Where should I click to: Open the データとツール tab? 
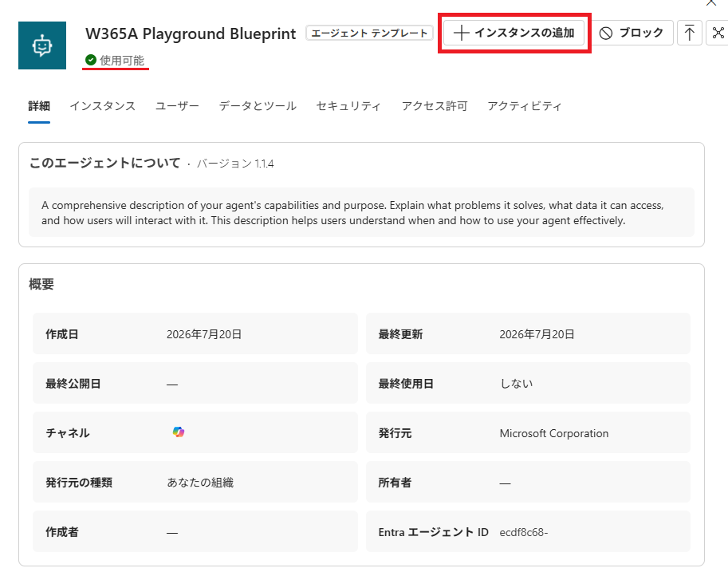pos(258,106)
